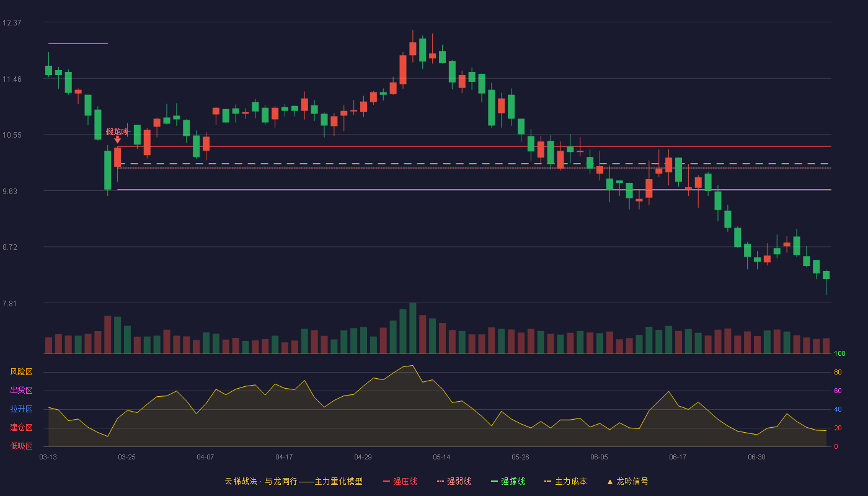Image resolution: width=868 pixels, height=496 pixels.
Task: Click the 05-14 date axis label
Action: click(441, 457)
